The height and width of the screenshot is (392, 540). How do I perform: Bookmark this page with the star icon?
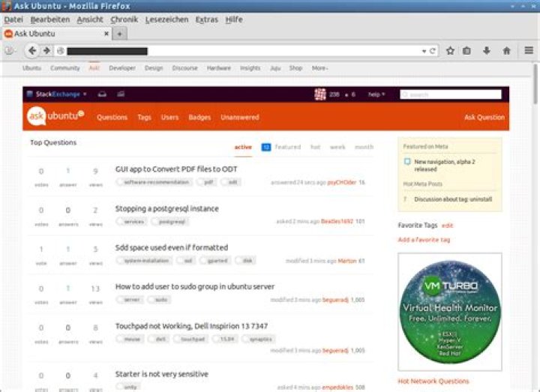point(450,51)
